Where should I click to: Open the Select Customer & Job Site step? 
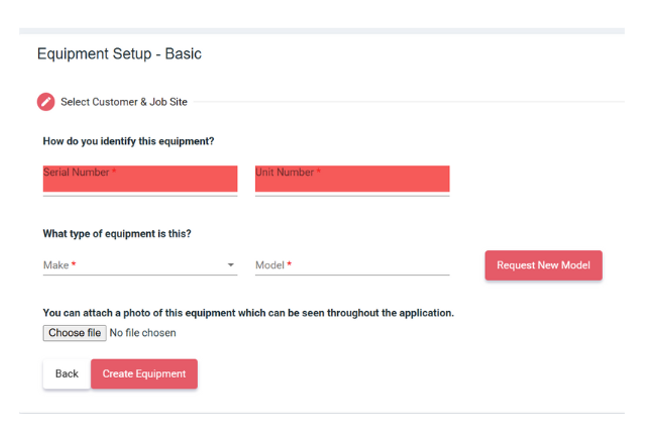coord(123,102)
